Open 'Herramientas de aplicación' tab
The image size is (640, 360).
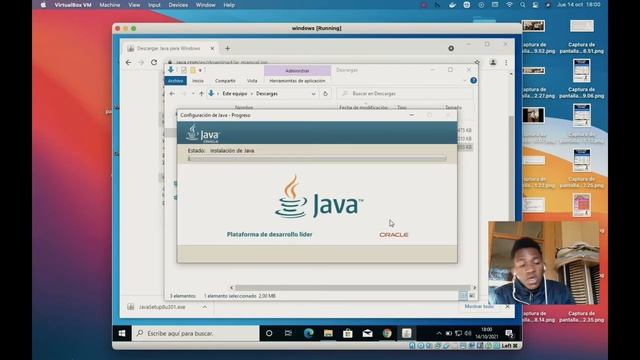(297, 81)
